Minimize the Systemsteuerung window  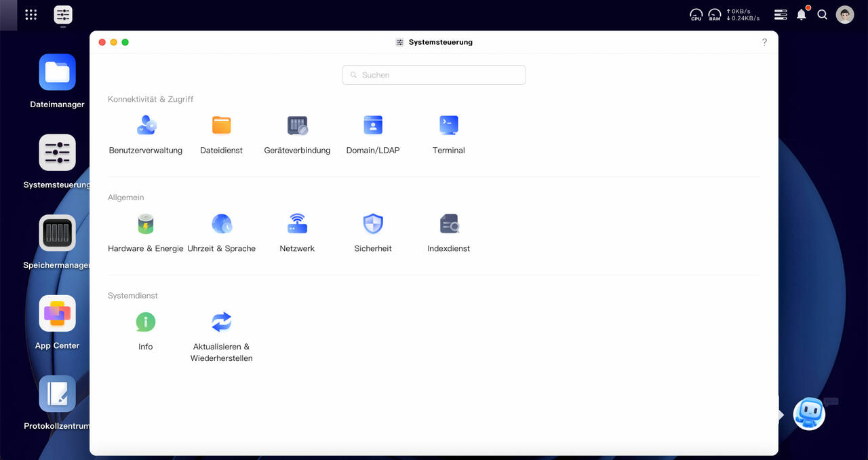114,42
